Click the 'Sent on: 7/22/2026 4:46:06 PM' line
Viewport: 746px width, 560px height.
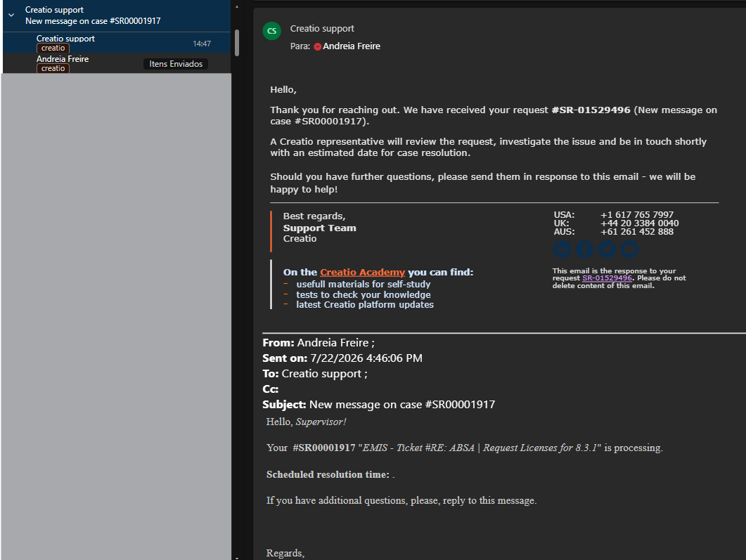tap(342, 358)
